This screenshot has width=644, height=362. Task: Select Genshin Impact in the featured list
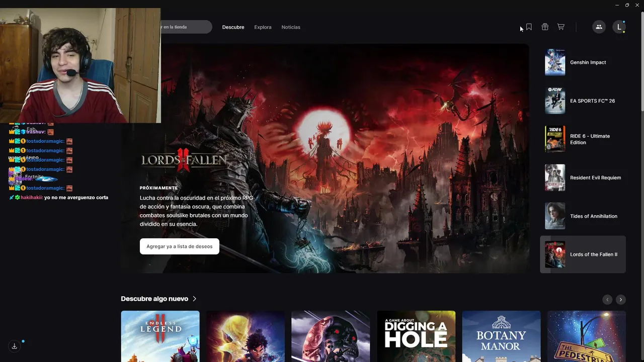pyautogui.click(x=583, y=62)
